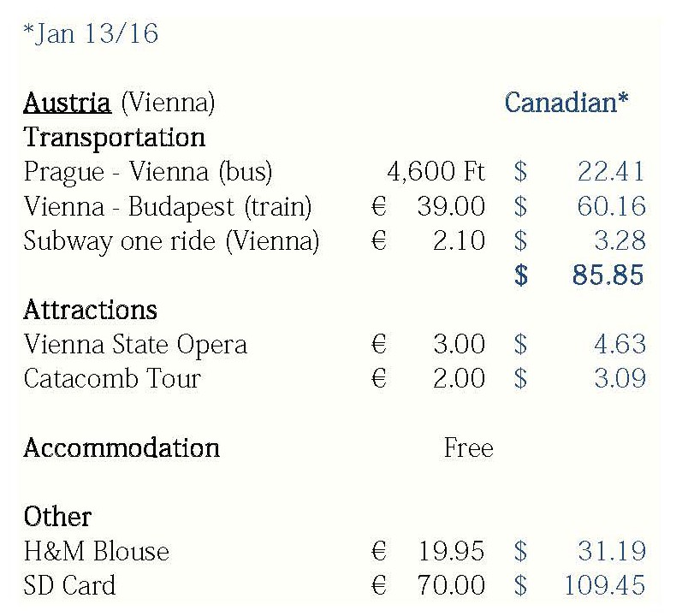Click the Catacomb Tour entry
Screen dimensions: 682x616
(111, 378)
